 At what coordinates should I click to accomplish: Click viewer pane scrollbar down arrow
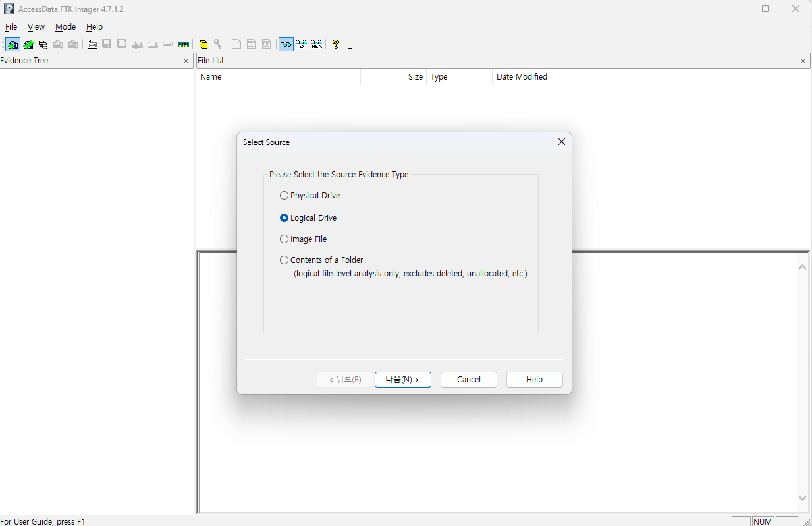tap(802, 498)
